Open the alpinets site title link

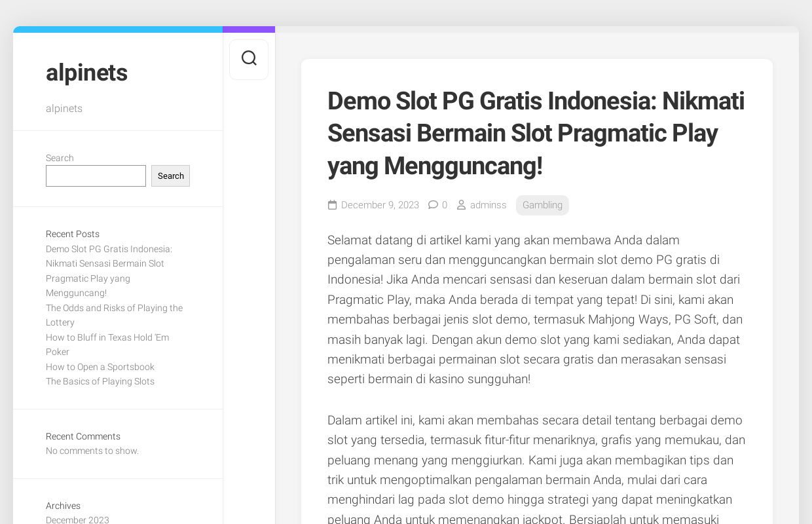point(86,73)
